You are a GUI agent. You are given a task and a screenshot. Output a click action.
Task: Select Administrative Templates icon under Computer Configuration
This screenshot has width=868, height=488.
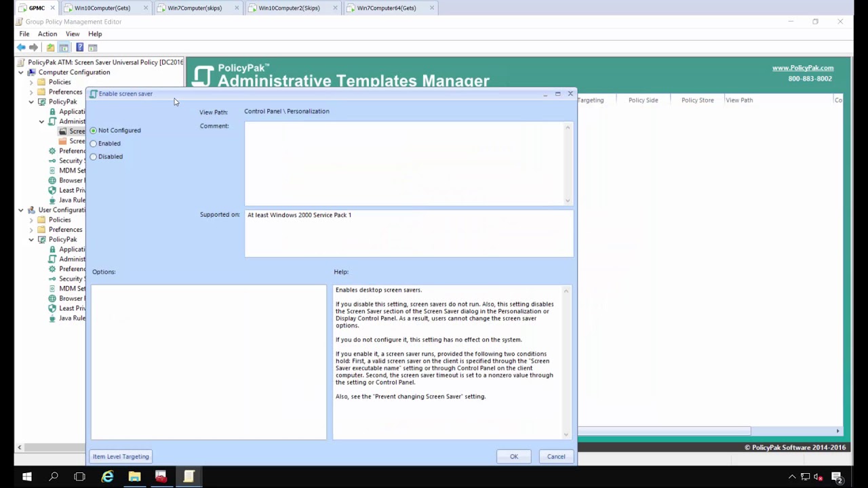(x=52, y=121)
